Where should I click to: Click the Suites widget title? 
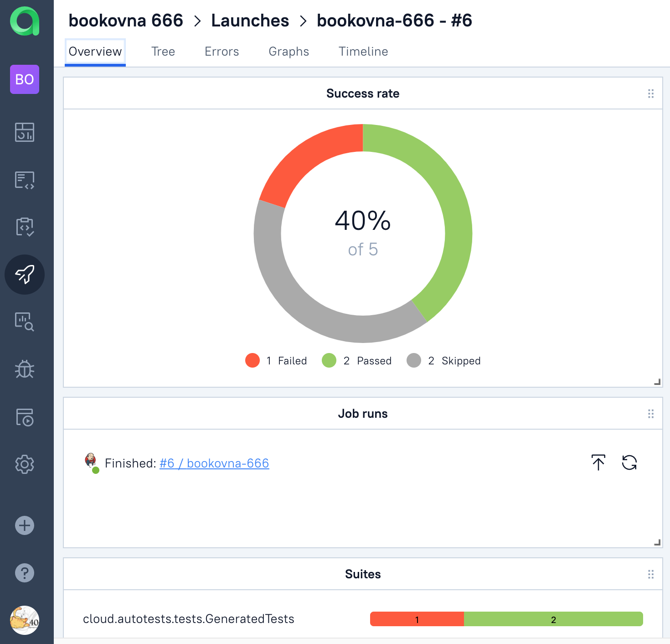coord(363,574)
